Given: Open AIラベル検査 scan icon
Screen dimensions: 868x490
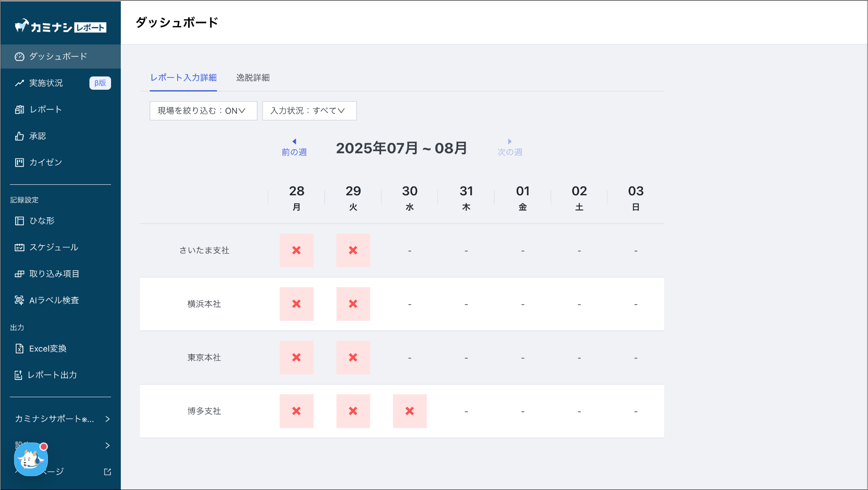Looking at the screenshot, I should click(19, 300).
